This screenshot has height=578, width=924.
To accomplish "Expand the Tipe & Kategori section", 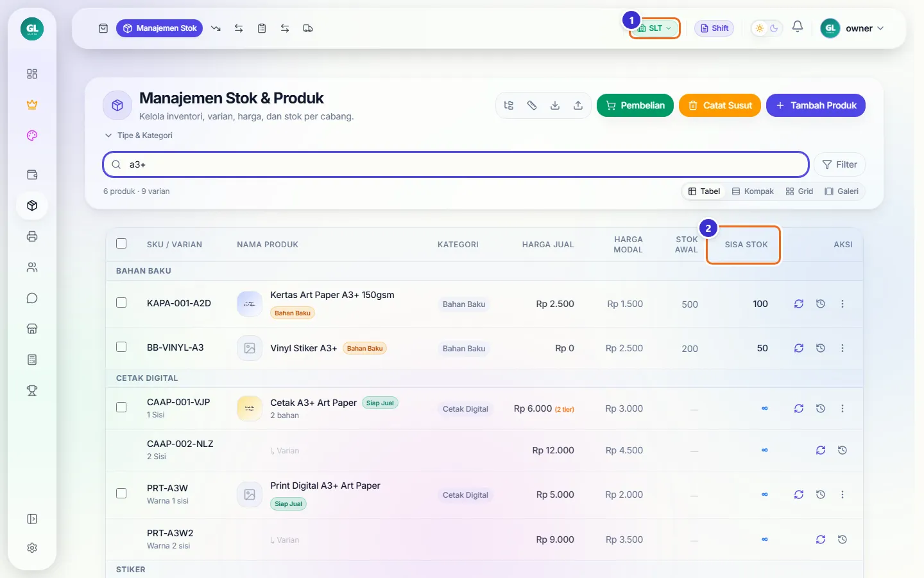I will point(139,136).
